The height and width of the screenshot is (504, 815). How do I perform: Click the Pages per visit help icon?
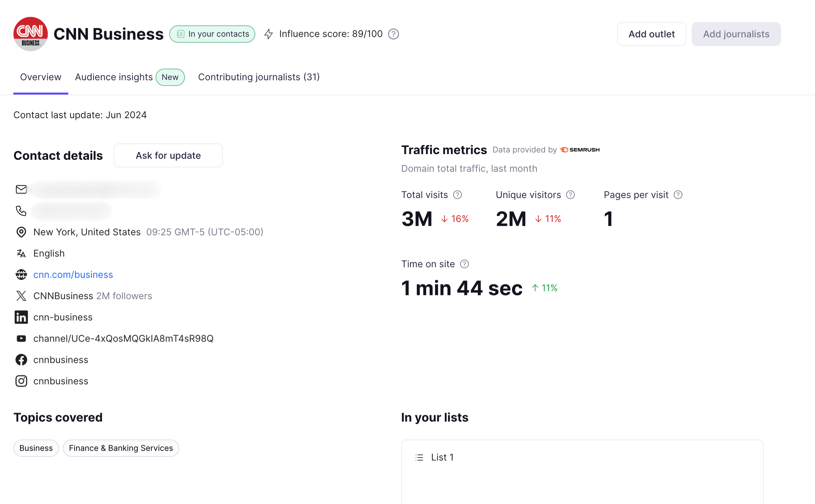pyautogui.click(x=678, y=195)
